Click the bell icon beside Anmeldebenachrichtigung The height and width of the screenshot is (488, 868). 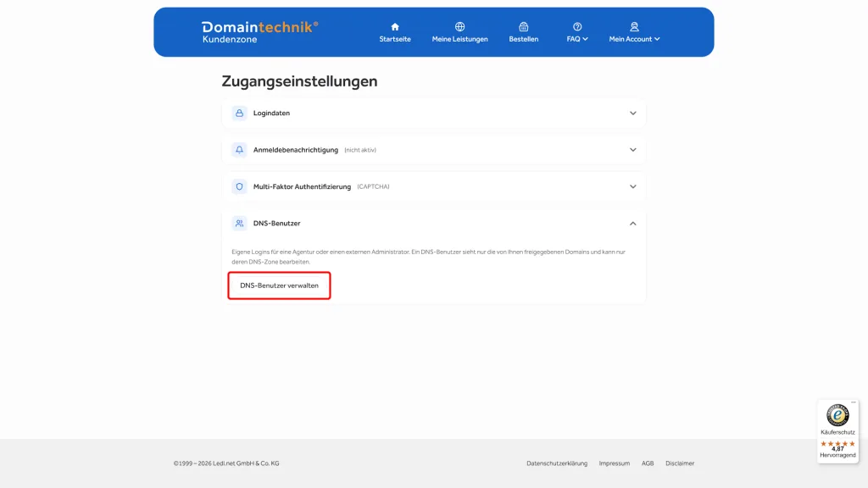(x=239, y=150)
